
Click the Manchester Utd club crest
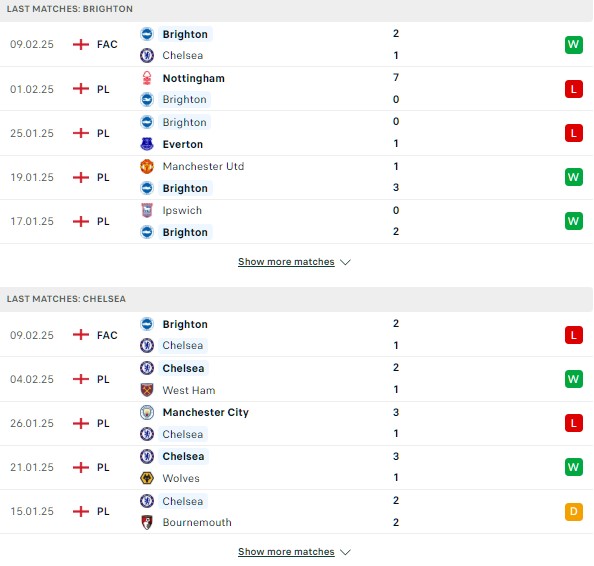[x=147, y=166]
